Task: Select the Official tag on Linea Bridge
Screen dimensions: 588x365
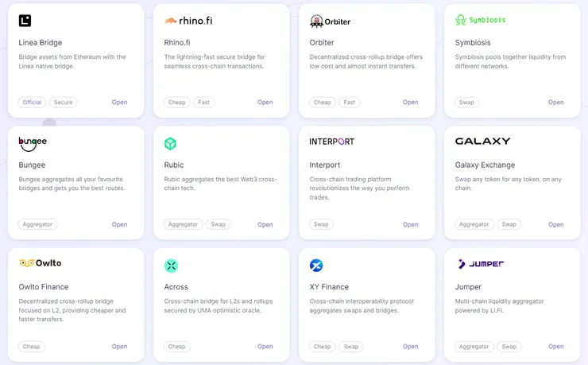Action: (32, 103)
